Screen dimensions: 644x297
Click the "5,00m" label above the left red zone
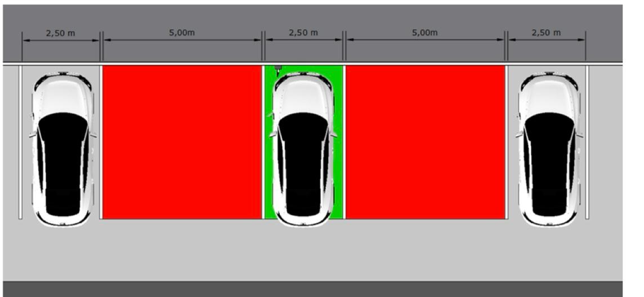point(182,33)
